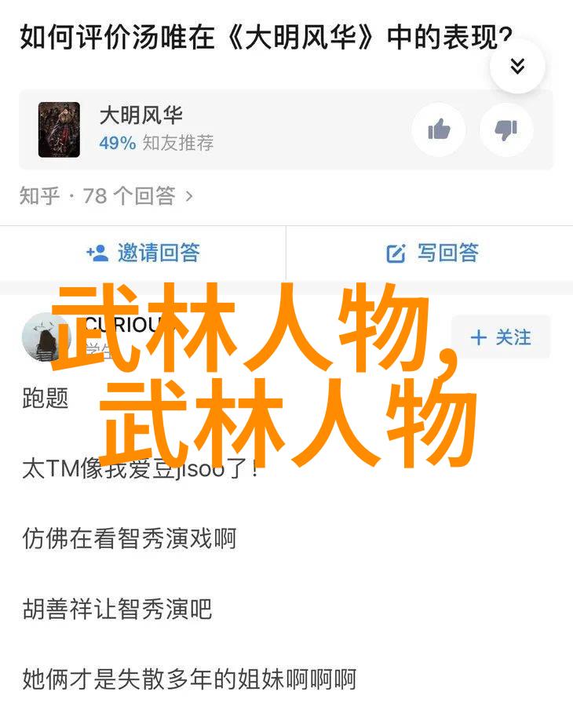Select the 邀请回答 tab
573x728 pixels.
143,253
